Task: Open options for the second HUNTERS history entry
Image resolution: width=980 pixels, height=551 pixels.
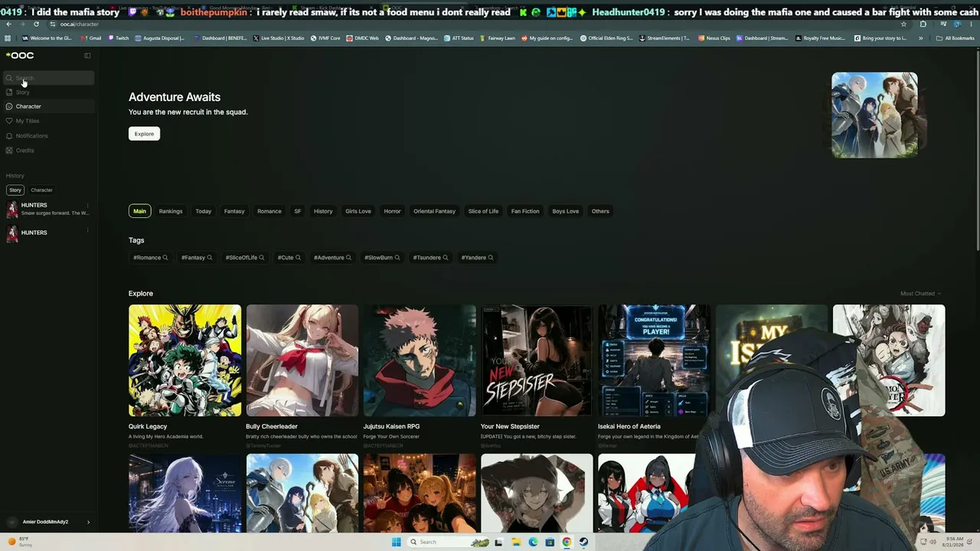Action: [x=87, y=230]
